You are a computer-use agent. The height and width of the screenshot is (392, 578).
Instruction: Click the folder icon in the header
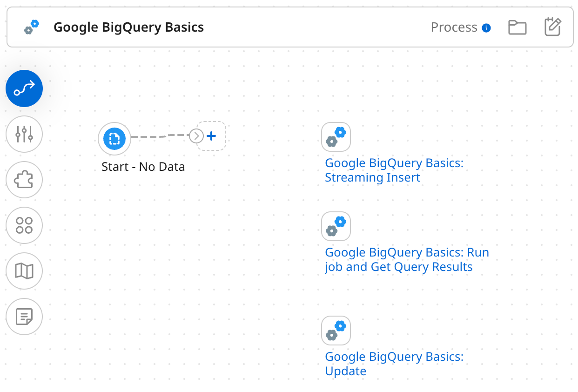pos(518,27)
